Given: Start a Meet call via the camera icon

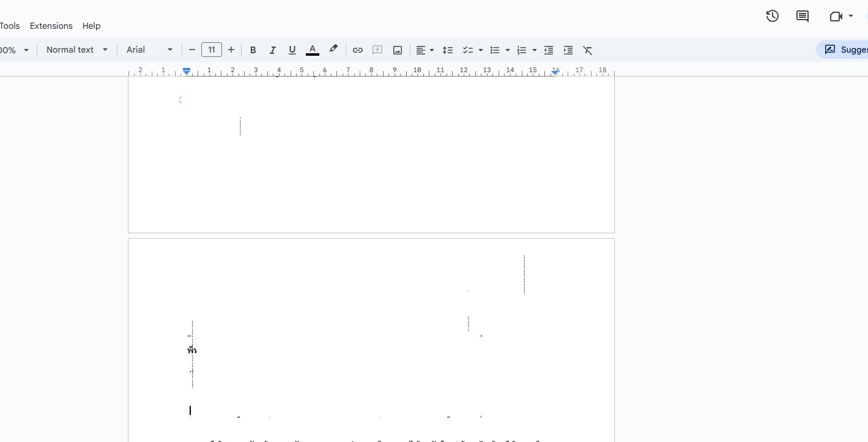Looking at the screenshot, I should [x=836, y=17].
